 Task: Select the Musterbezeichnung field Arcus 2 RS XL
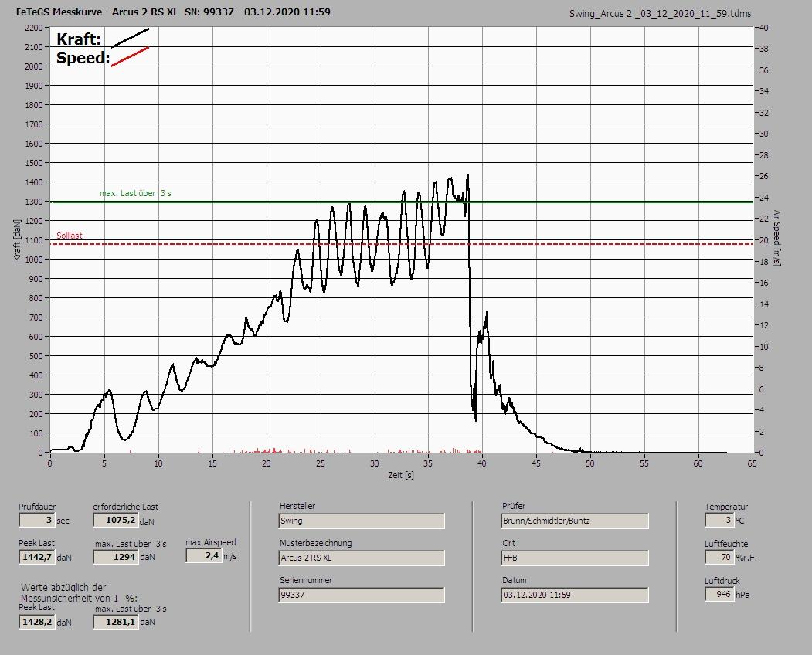coord(362,558)
